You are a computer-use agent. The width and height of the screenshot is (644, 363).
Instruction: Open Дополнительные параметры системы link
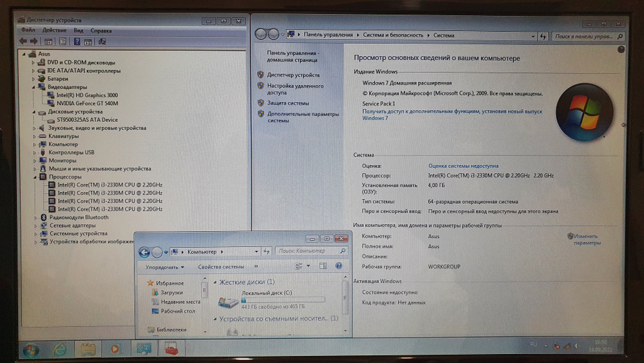click(x=303, y=117)
